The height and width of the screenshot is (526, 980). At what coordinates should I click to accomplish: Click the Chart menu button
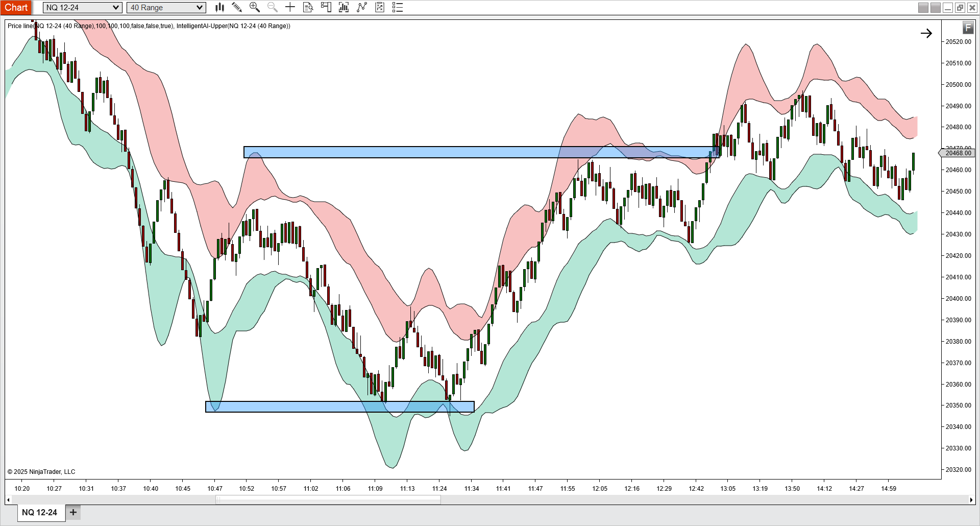click(x=16, y=7)
